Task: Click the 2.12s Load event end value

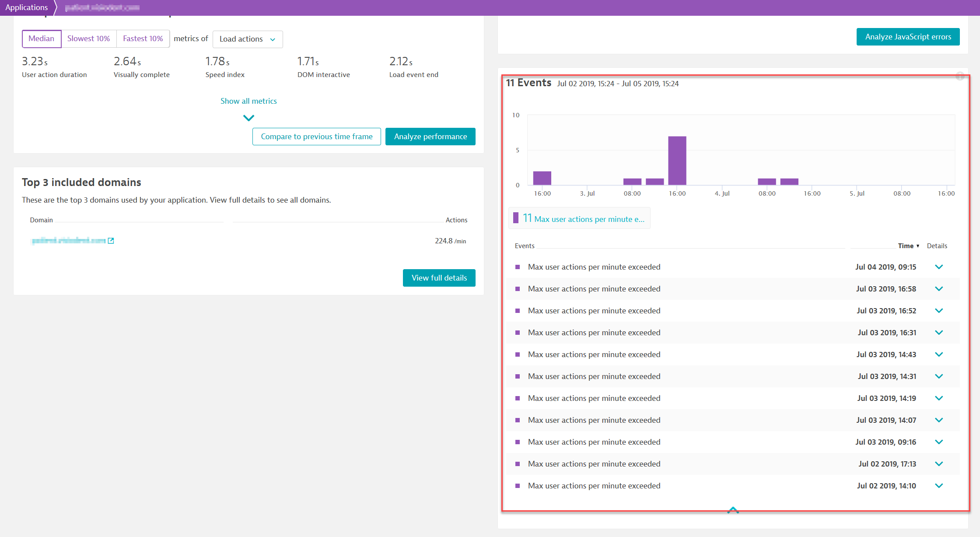Action: pyautogui.click(x=401, y=61)
